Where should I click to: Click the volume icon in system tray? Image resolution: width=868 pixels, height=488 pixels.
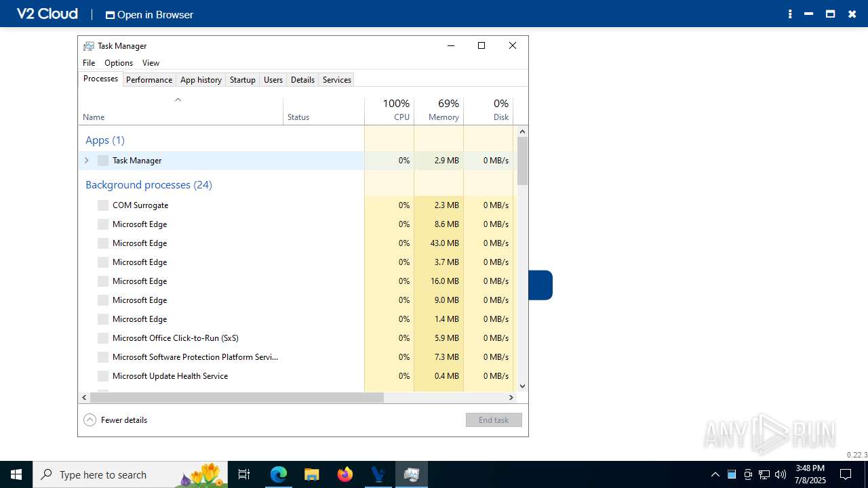781,474
